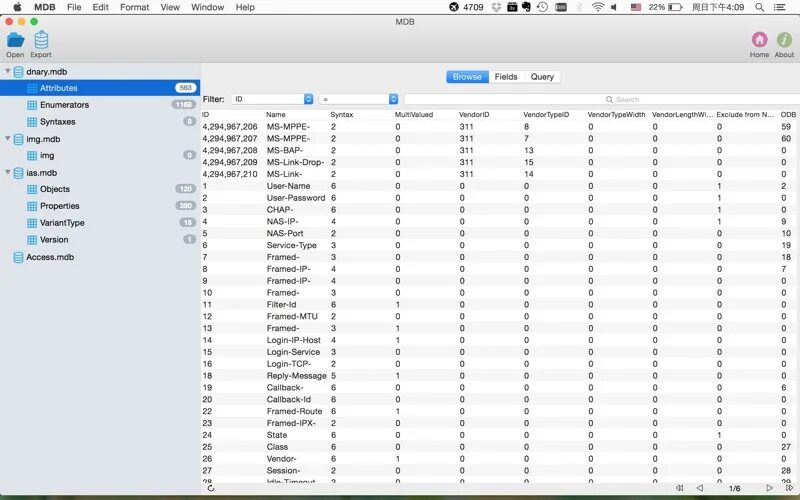Screen dimensions: 800x500
Task: Open Notification Center menu bar icon
Action: pyautogui.click(x=780, y=7)
